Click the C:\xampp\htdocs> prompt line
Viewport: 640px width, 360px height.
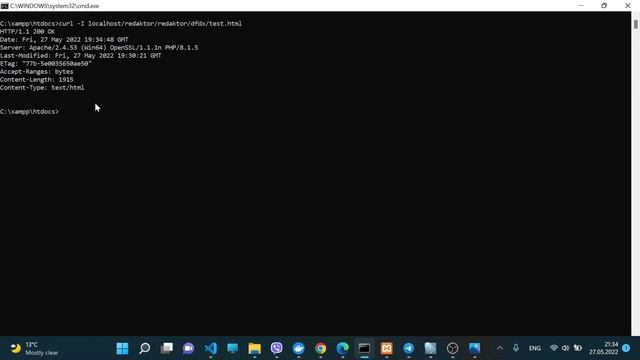29,111
